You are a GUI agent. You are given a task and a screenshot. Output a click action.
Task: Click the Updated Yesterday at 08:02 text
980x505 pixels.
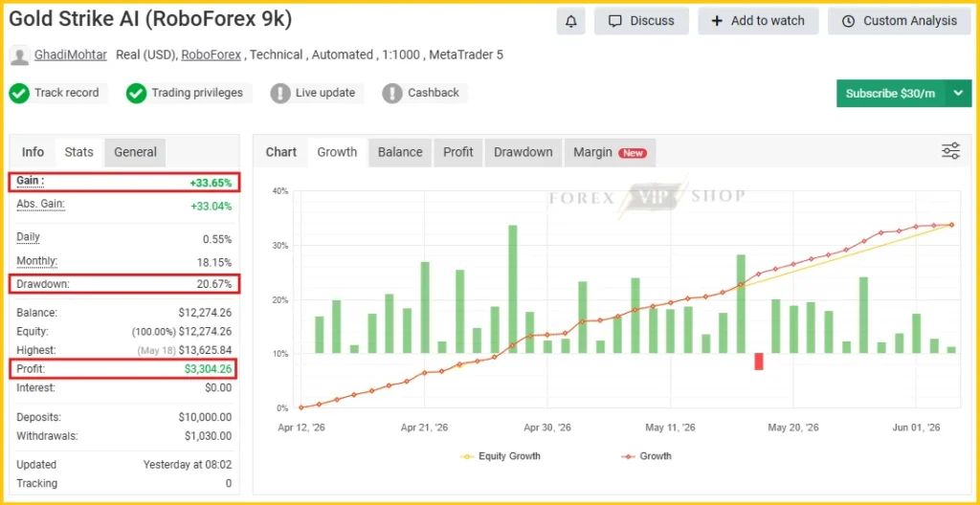coord(188,465)
